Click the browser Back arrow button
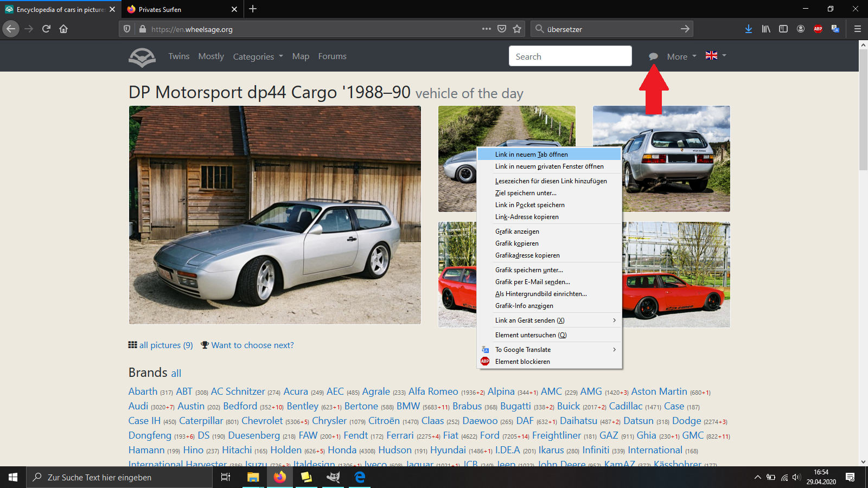Viewport: 868px width, 488px height. [11, 29]
